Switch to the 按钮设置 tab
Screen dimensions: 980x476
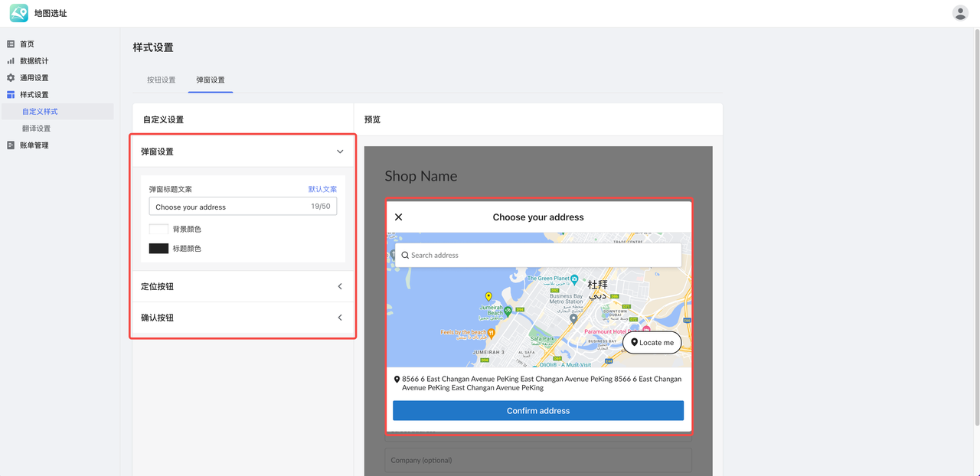[161, 80]
